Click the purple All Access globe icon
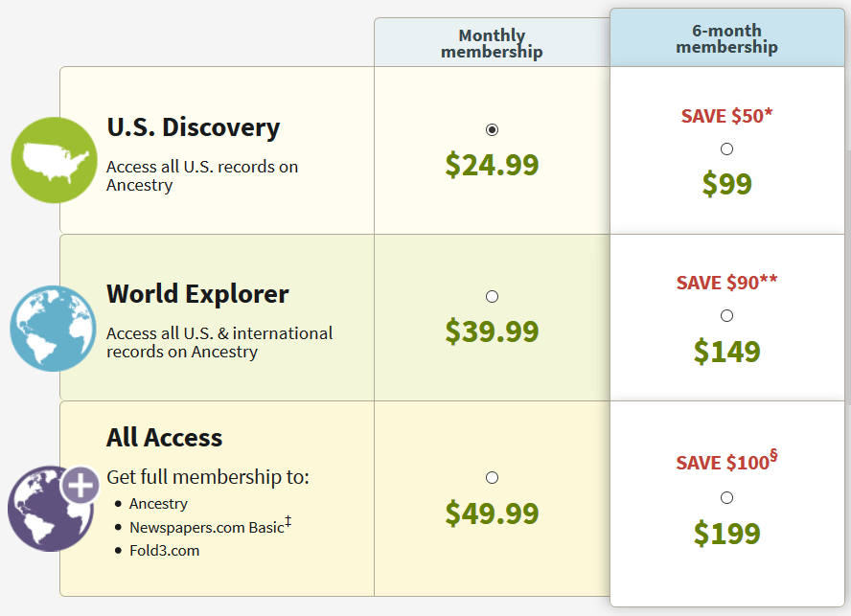The image size is (851, 616). tap(46, 510)
